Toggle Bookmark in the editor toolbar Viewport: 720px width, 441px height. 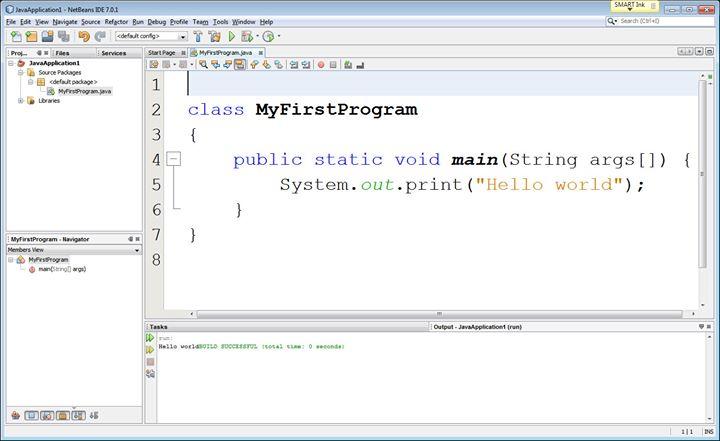pos(278,65)
